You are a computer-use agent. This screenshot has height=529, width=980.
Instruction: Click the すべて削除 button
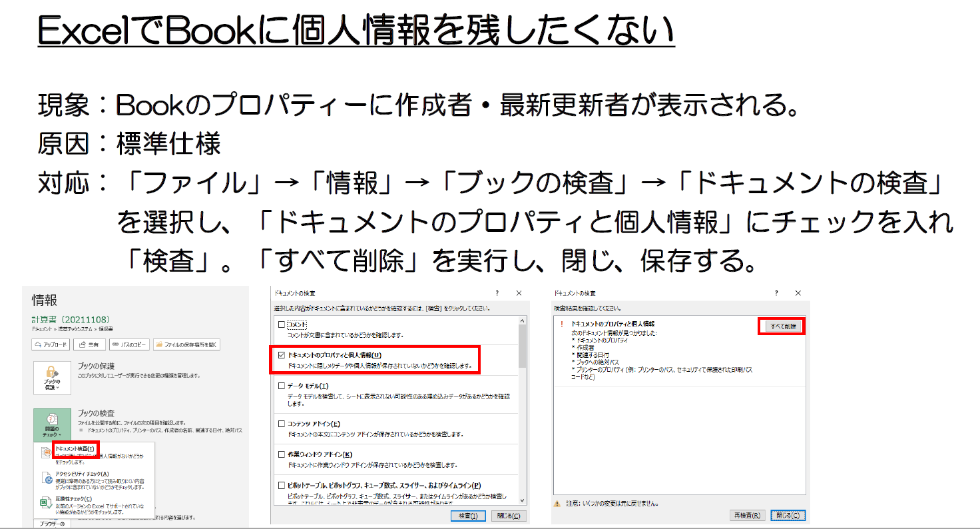782,326
